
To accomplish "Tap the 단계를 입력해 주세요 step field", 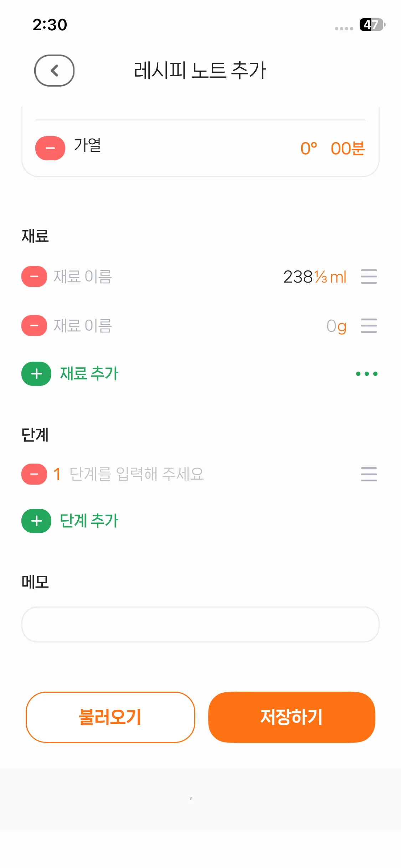I will (x=137, y=474).
